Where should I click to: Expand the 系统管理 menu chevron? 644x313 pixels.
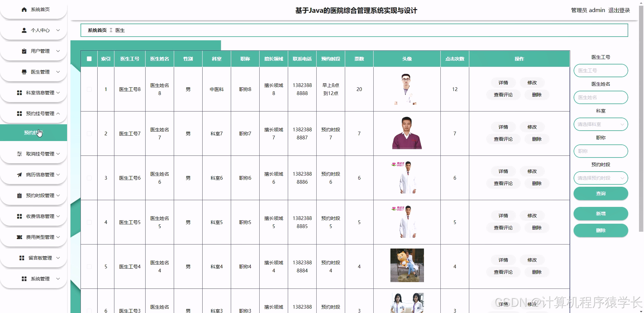58,279
